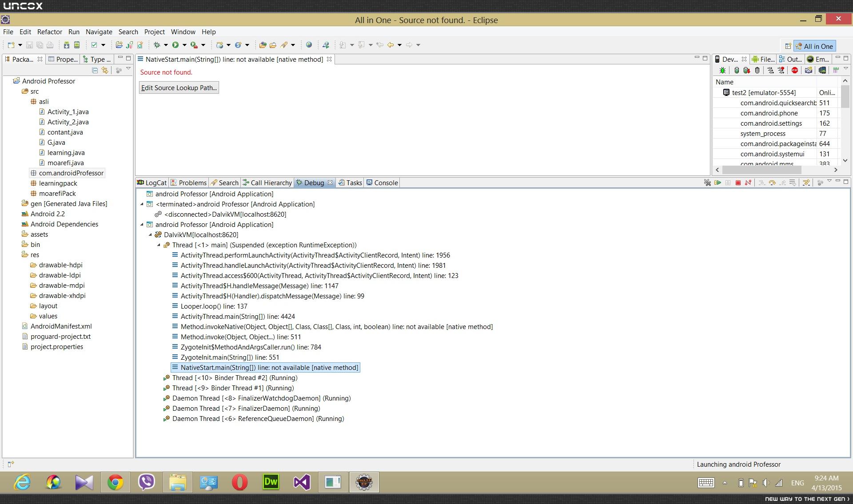Switch to the Call Hierarchy tab

click(267, 183)
